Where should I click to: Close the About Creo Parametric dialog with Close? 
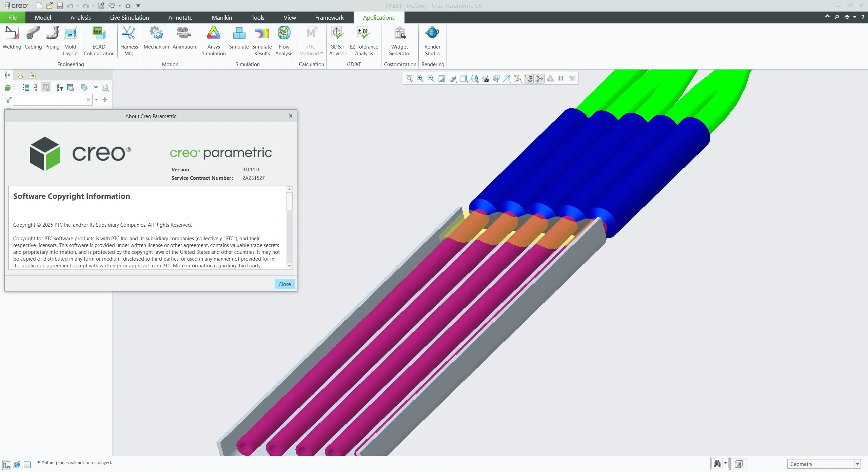(x=284, y=284)
